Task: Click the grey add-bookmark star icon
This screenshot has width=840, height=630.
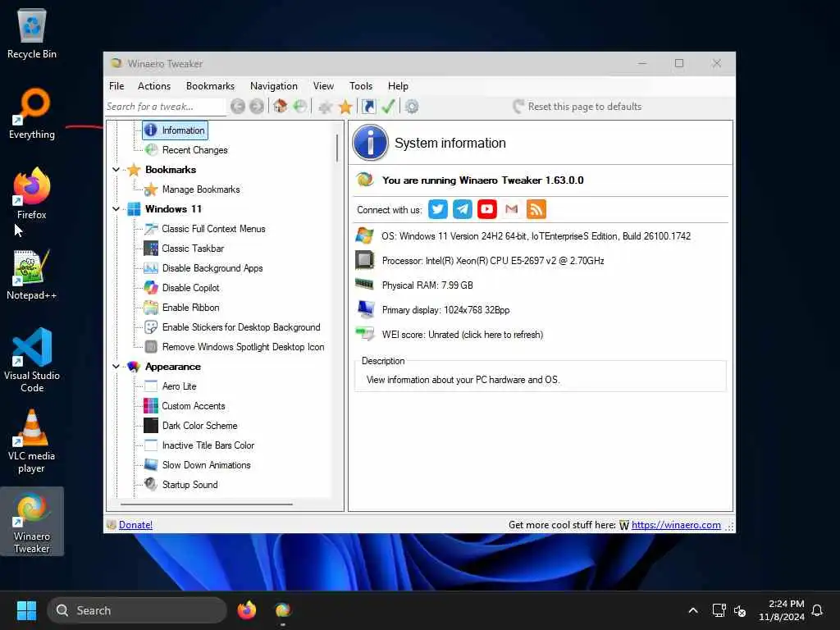Action: [x=325, y=107]
